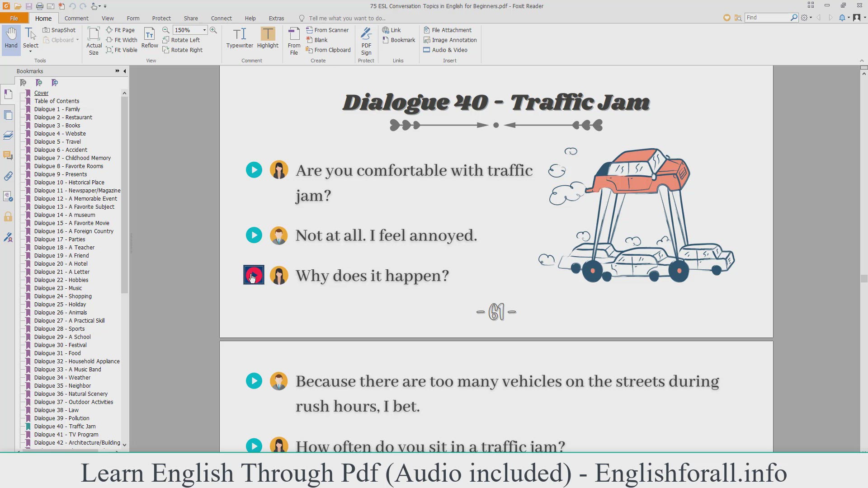The height and width of the screenshot is (488, 868).
Task: Click Rotate Left in View group
Action: click(181, 40)
